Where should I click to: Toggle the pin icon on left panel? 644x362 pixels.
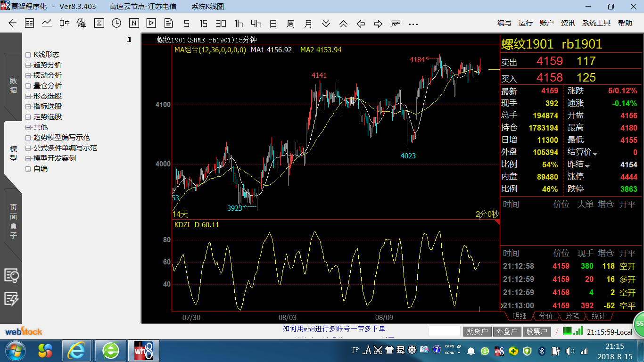point(129,41)
